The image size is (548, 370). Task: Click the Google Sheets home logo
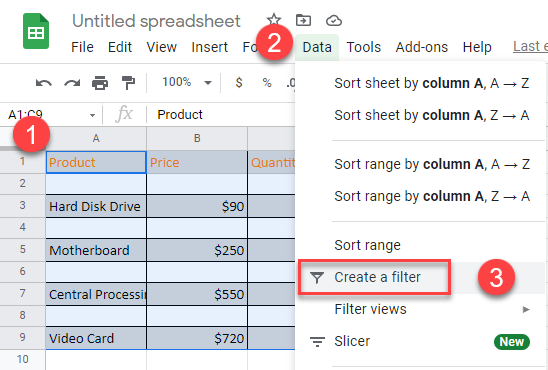36,31
